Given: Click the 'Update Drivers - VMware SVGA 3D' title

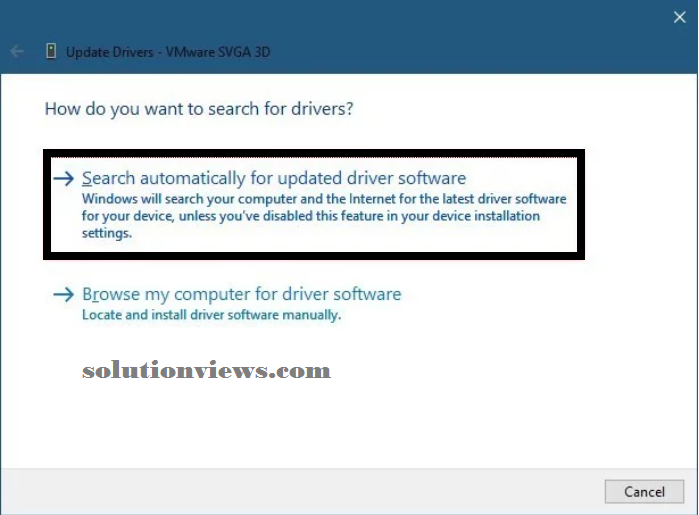Looking at the screenshot, I should (x=168, y=52).
